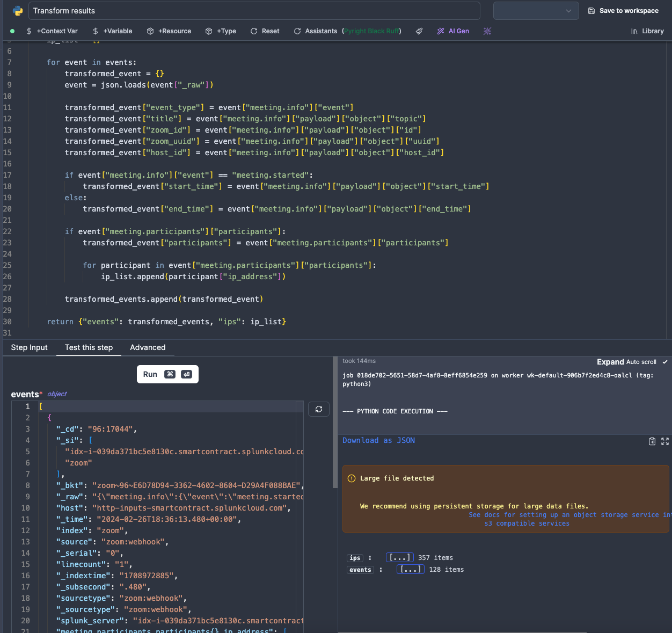Viewport: 672px width, 633px height.
Task: Open the Library panel
Action: coord(647,31)
